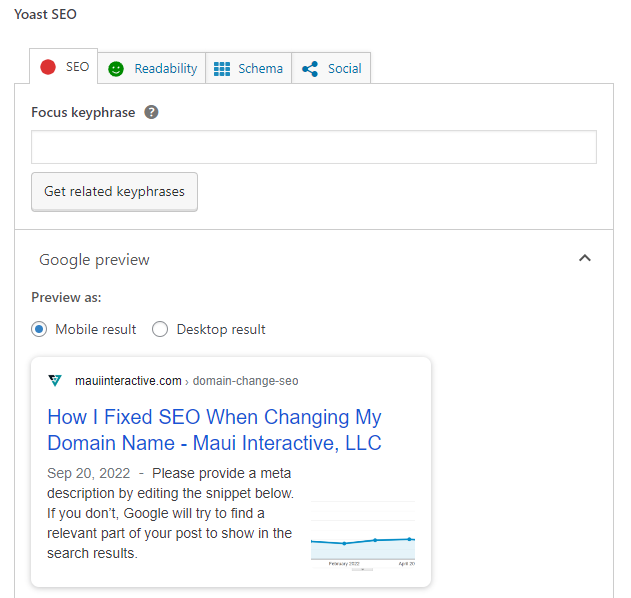Select Desktop result preview
631x598 pixels.
pos(160,329)
